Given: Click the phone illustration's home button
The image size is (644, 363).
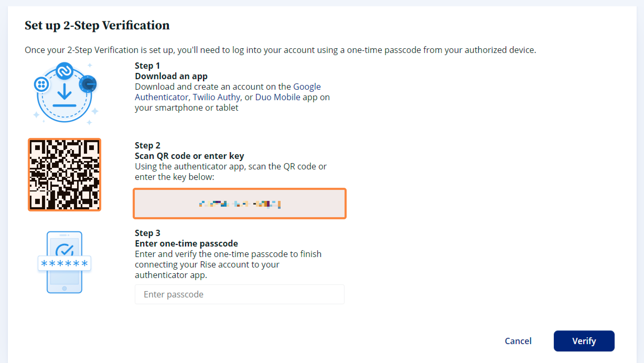Looking at the screenshot, I should tap(65, 289).
